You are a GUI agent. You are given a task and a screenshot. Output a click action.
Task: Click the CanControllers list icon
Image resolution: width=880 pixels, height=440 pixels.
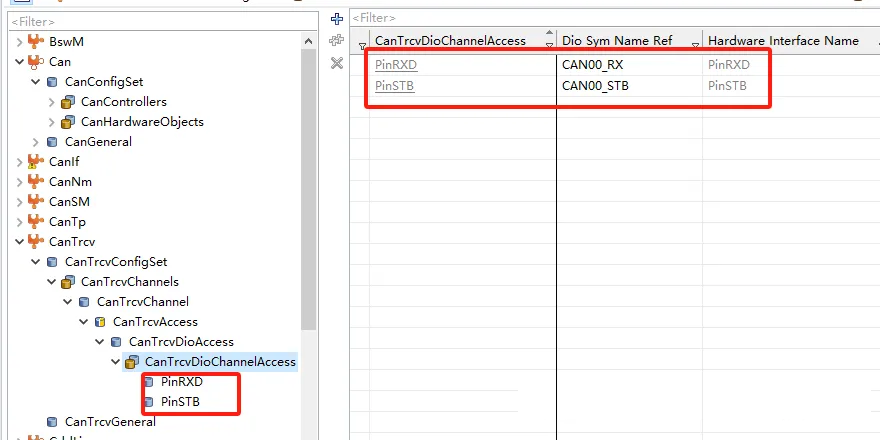tap(68, 102)
